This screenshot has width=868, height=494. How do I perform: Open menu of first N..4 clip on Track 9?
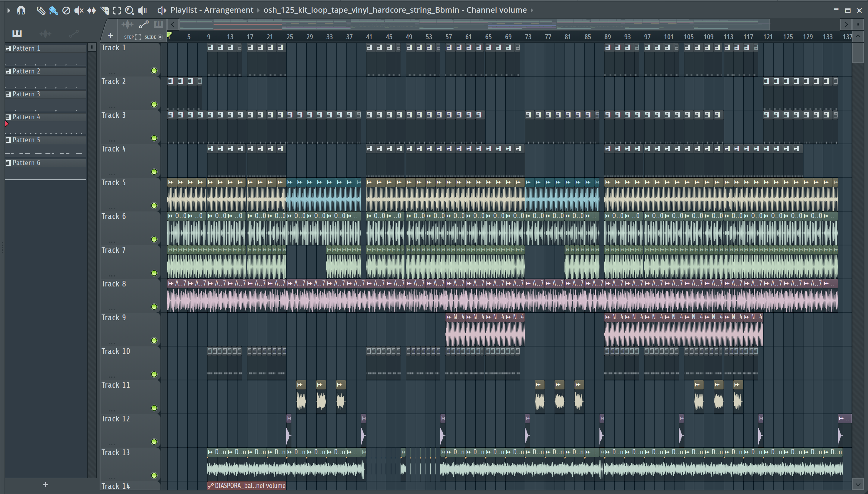tap(449, 317)
